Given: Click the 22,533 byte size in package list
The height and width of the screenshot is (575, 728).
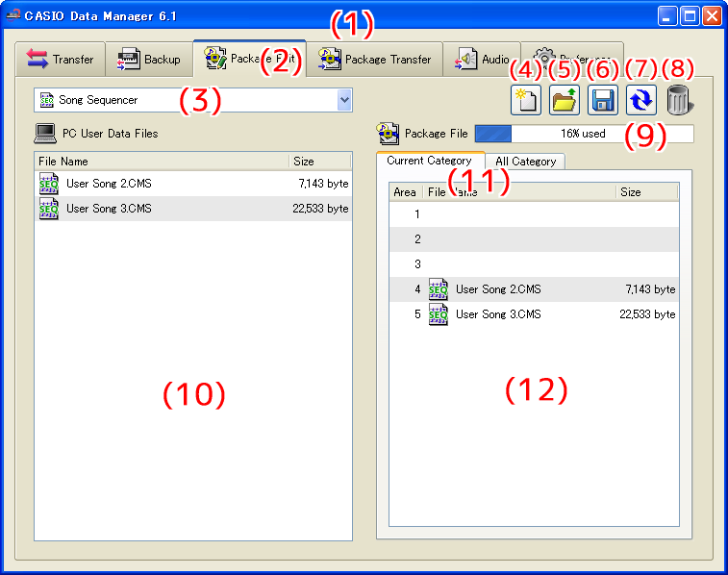Looking at the screenshot, I should tap(647, 314).
